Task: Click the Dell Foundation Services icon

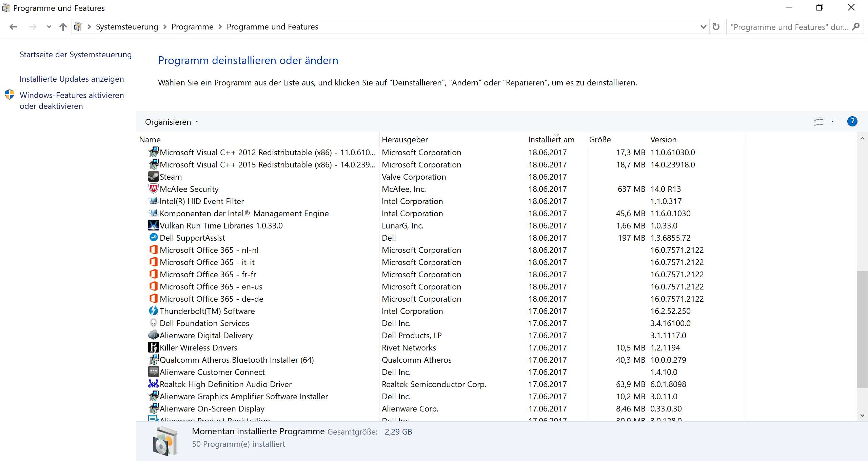Action: click(153, 323)
